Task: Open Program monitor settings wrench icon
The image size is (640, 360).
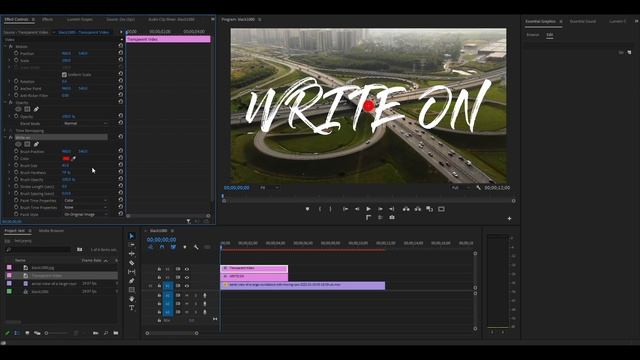Action: (x=478, y=188)
